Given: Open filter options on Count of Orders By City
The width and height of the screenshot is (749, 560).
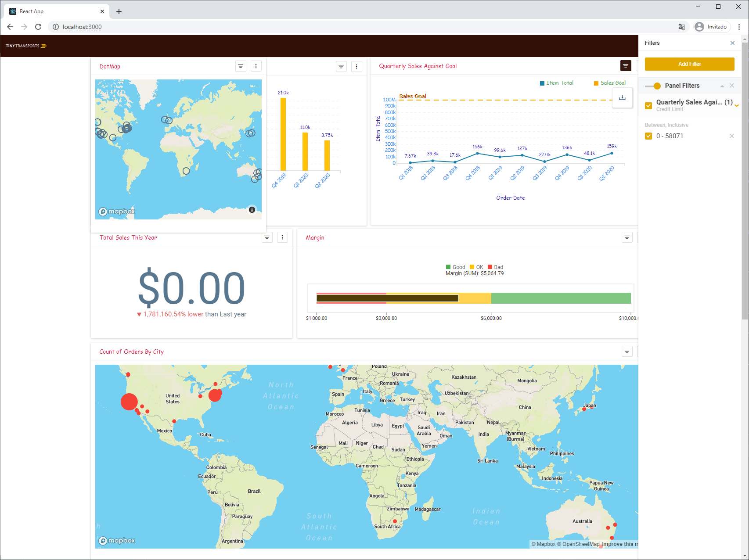Looking at the screenshot, I should (x=627, y=351).
